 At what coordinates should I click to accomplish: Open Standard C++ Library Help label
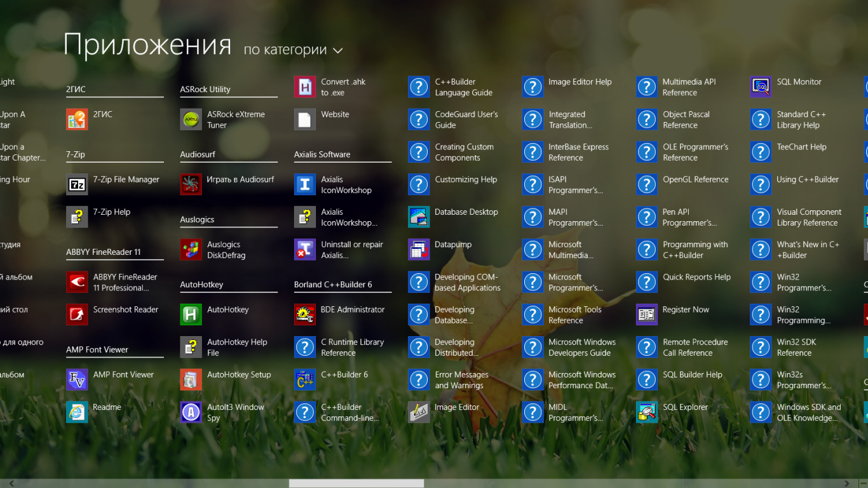(801, 120)
